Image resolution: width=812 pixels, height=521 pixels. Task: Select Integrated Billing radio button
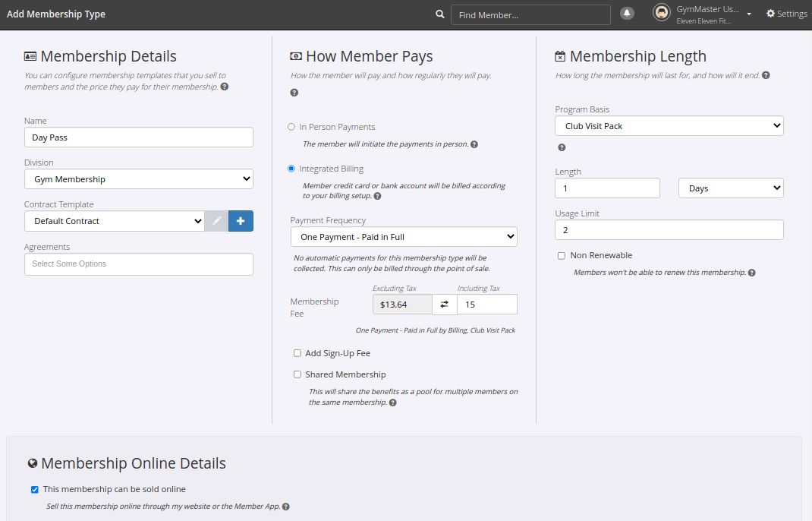point(291,169)
